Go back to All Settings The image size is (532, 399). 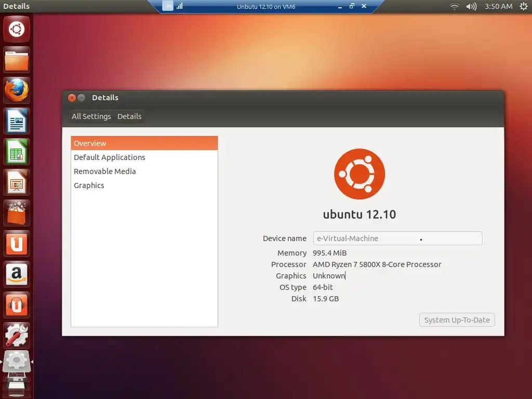tap(91, 116)
